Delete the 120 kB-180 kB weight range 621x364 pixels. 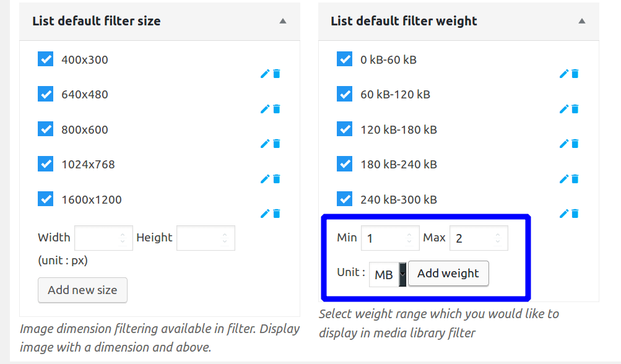[x=576, y=144]
